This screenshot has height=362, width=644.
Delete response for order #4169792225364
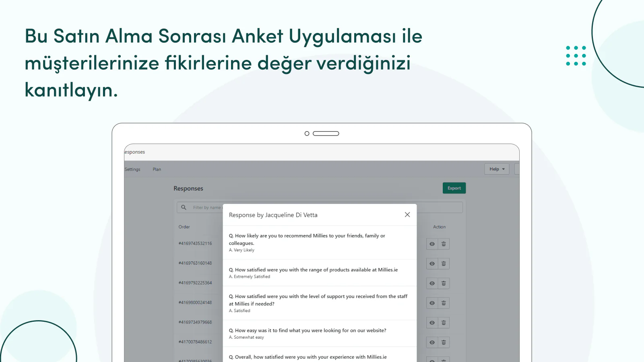point(444,283)
